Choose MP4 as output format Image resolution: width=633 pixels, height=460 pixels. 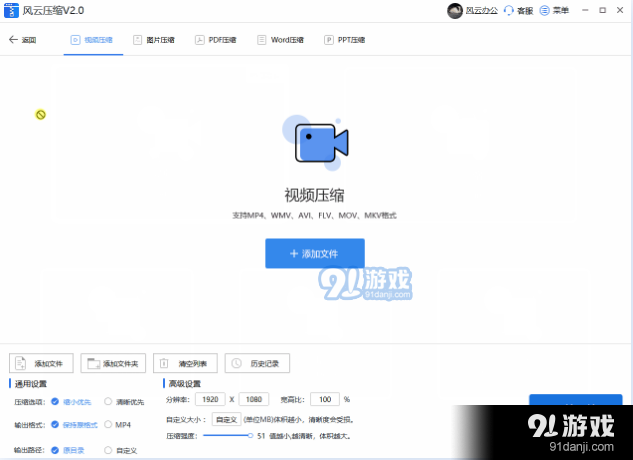tap(108, 425)
